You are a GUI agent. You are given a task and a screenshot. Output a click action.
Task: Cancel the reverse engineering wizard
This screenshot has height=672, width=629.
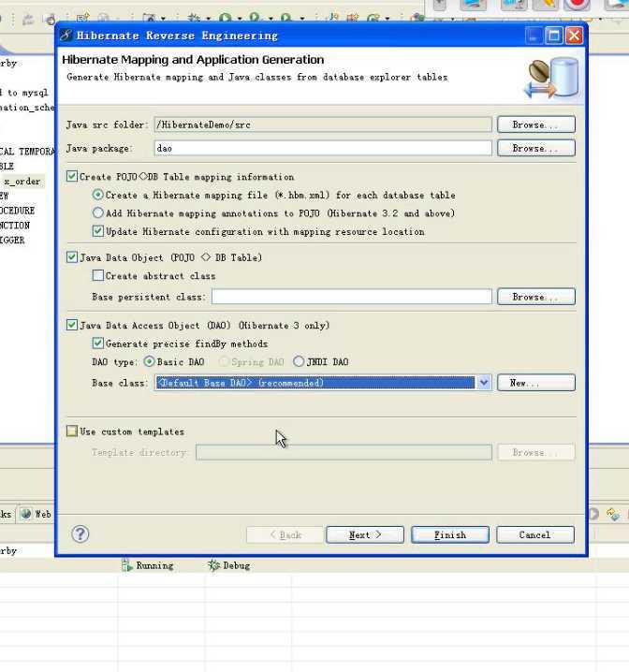click(x=535, y=534)
